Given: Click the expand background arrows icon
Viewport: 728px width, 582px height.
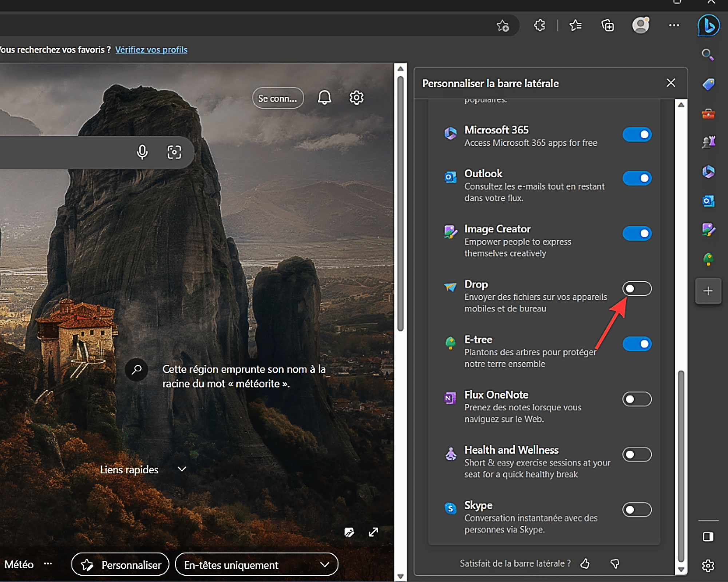Looking at the screenshot, I should pyautogui.click(x=373, y=533).
